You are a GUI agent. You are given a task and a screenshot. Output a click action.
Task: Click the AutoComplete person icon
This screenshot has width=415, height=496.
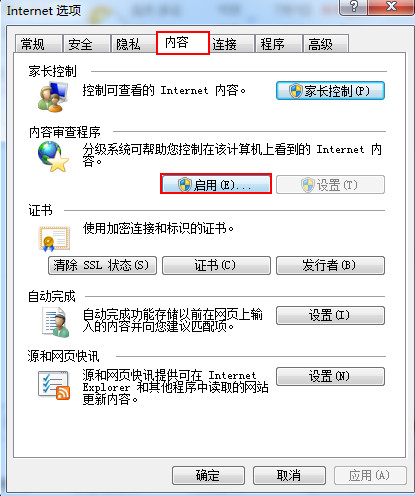(56, 322)
